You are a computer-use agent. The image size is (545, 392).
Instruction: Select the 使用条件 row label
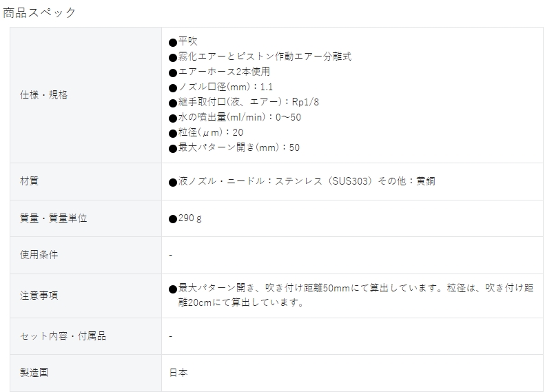39,255
